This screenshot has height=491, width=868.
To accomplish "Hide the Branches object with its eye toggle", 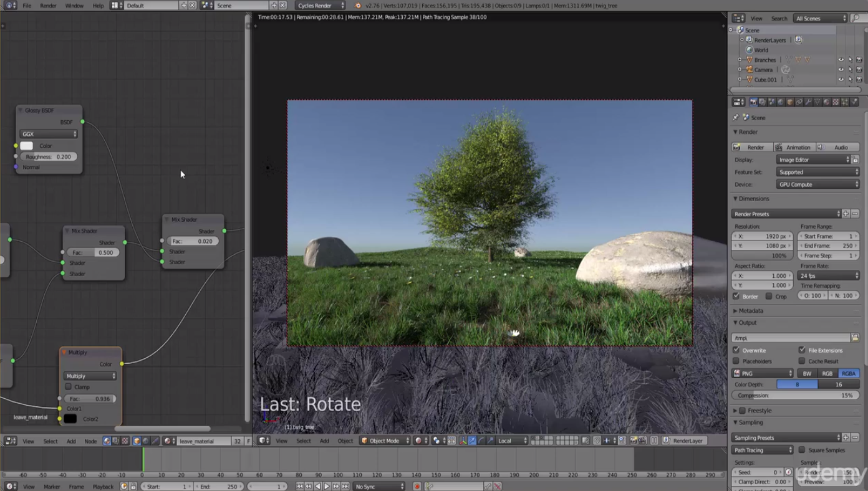I will click(x=841, y=60).
